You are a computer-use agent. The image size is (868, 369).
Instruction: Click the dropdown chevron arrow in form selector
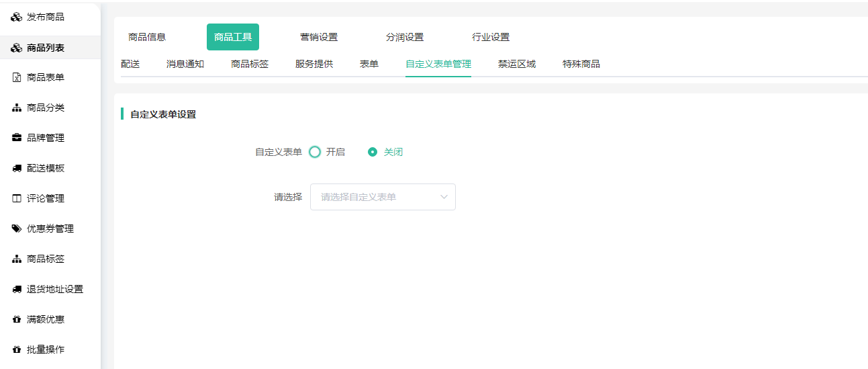444,197
